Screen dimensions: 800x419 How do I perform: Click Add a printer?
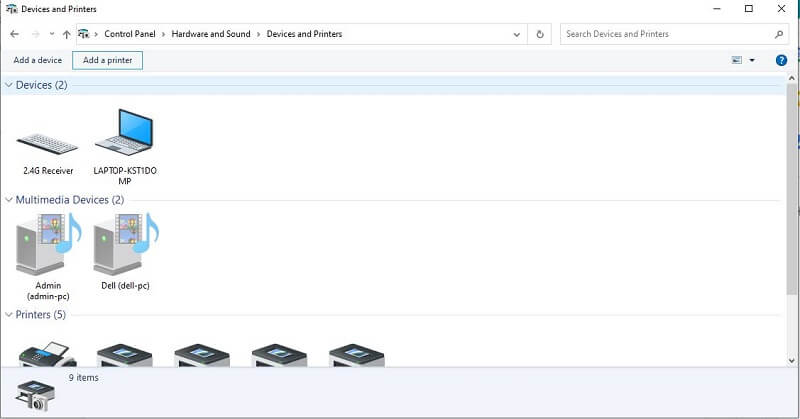(108, 60)
